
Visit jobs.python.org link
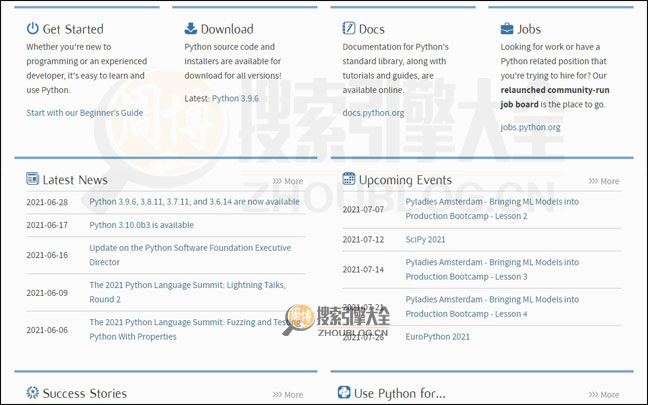point(530,127)
